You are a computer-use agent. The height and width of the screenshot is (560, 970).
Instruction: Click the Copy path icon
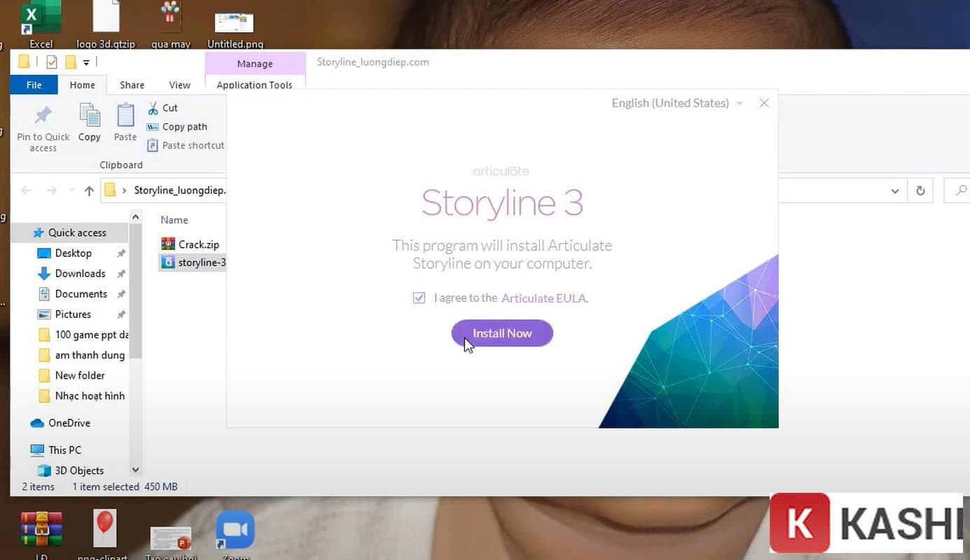coord(153,127)
